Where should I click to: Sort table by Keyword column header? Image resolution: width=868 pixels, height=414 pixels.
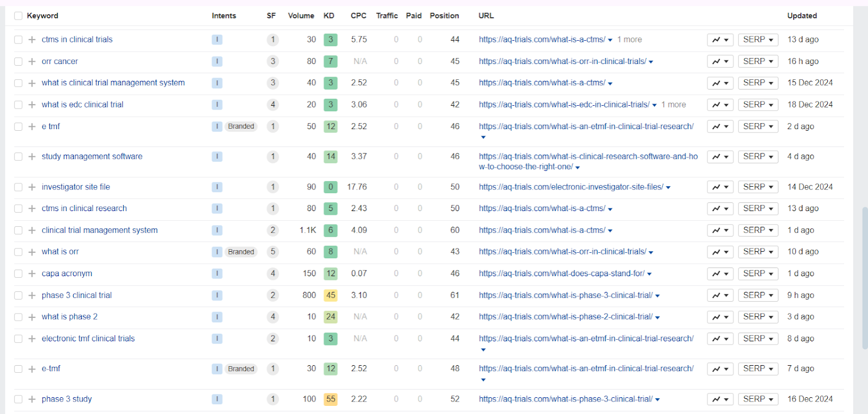(42, 16)
